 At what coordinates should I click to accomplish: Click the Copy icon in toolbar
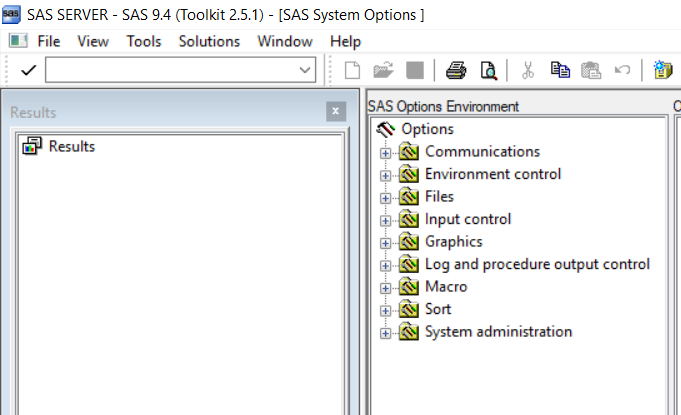coord(560,70)
